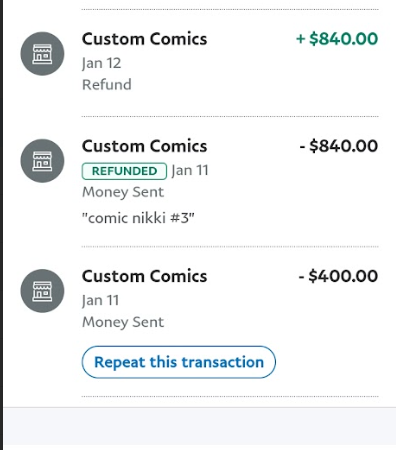Screen dimensions: 396x450
Task: Click the green REFUNDED badge
Action: (124, 171)
